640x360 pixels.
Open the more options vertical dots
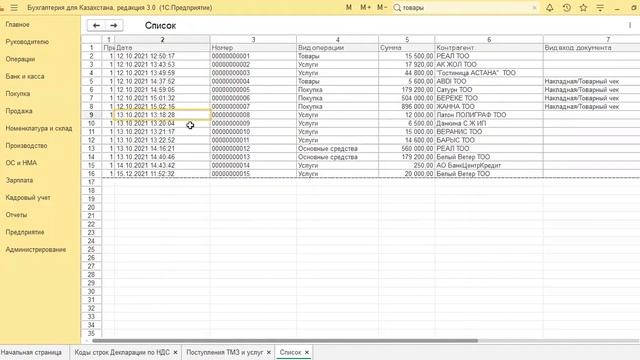click(x=630, y=25)
